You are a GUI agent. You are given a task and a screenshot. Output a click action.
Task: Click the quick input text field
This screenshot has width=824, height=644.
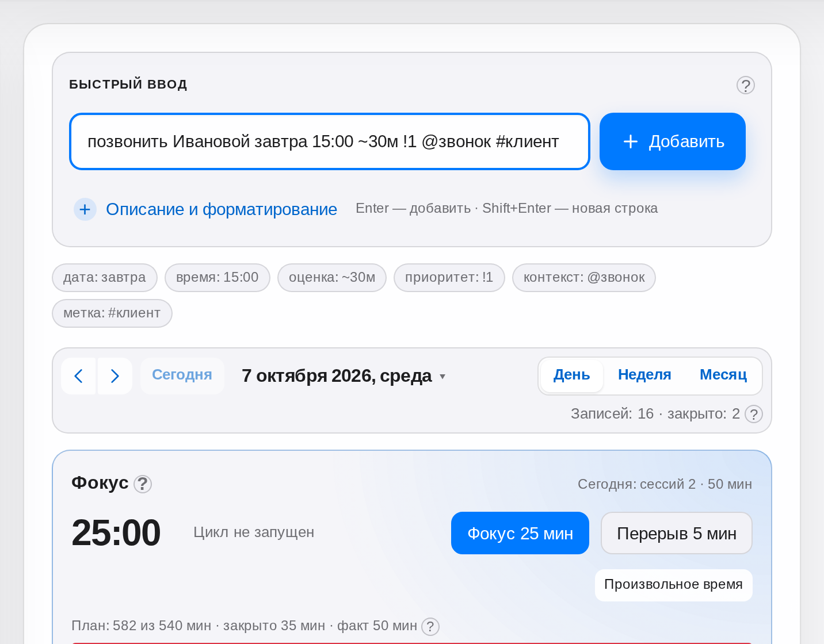click(330, 141)
